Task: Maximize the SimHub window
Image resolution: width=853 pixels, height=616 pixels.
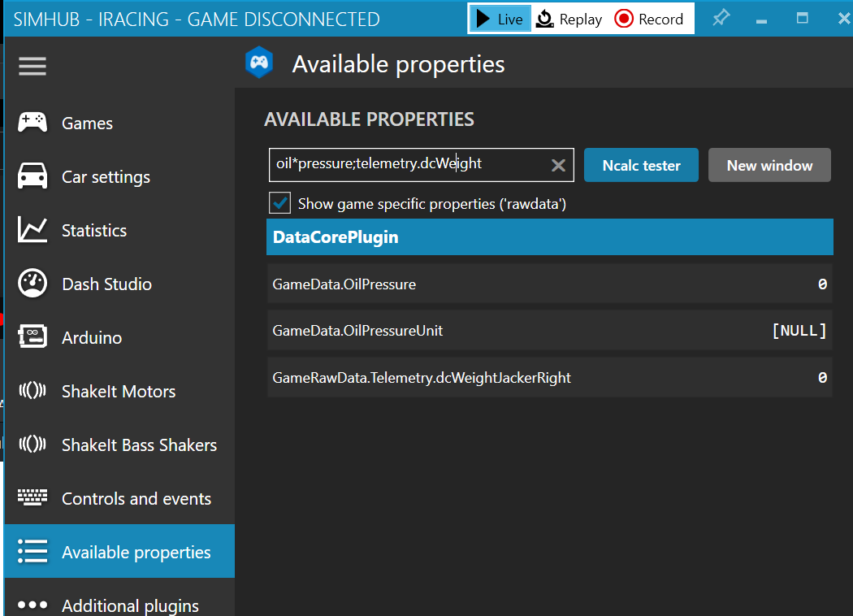Action: click(803, 19)
